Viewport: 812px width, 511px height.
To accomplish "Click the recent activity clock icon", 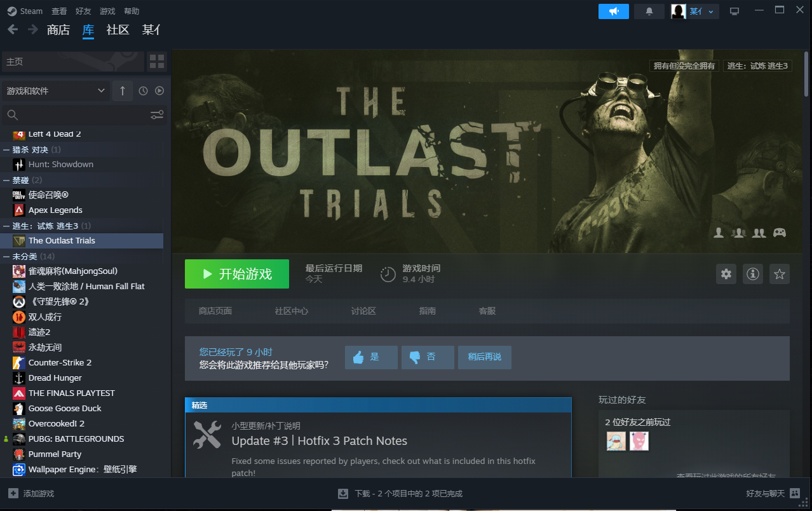I will 143,91.
